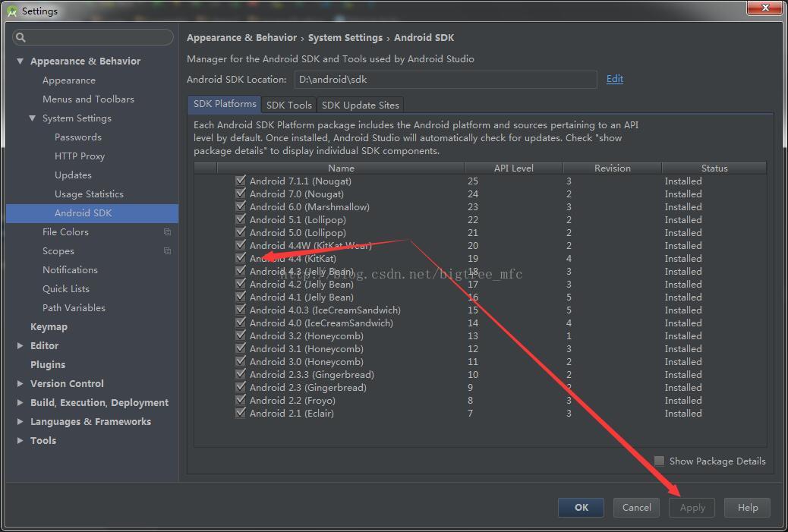
Task: Toggle Android 4.4 (KitKat) checkbox
Action: [241, 258]
